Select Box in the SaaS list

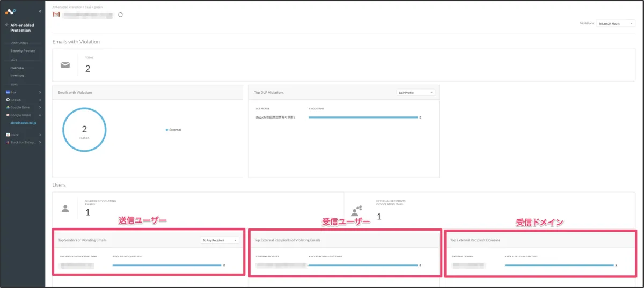pos(13,92)
